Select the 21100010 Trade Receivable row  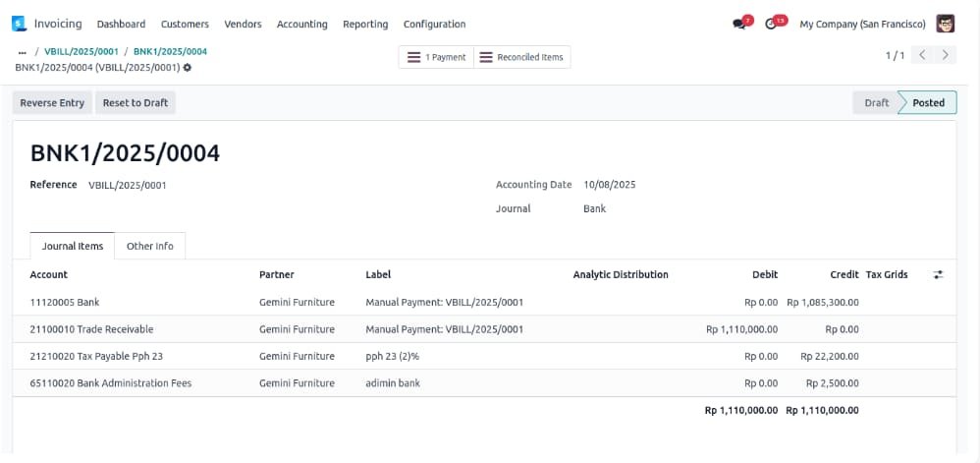point(484,329)
